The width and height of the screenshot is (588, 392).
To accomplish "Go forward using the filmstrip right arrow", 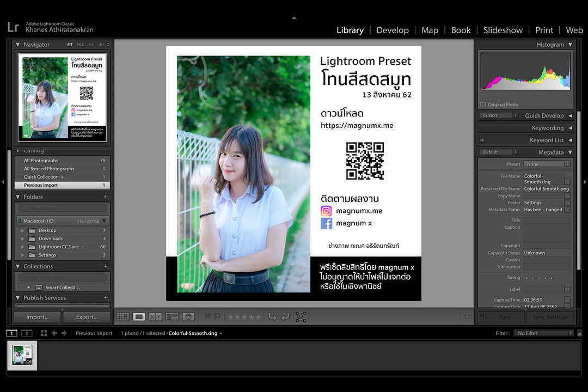I will (x=64, y=333).
